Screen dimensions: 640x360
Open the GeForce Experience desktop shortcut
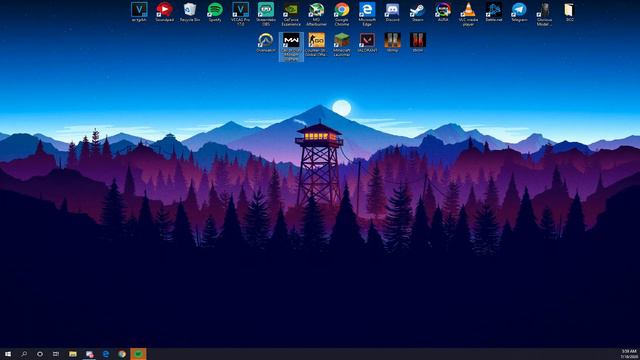point(291,14)
